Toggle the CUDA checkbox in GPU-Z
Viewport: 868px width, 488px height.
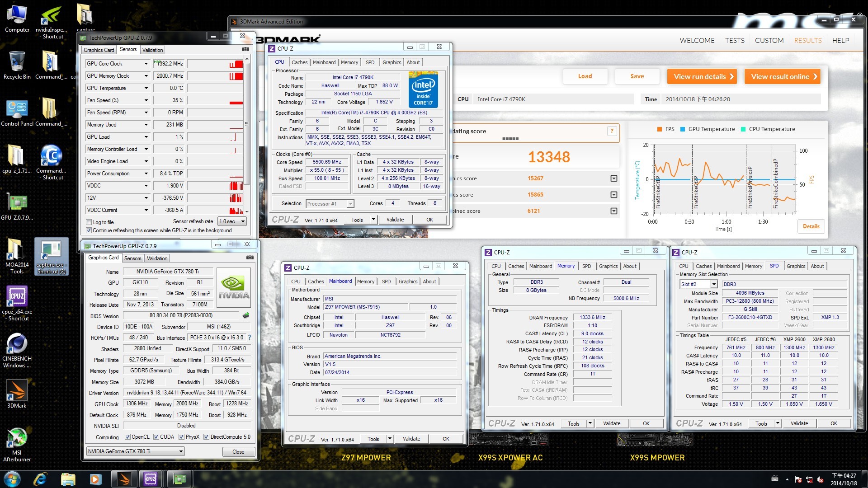pyautogui.click(x=156, y=437)
